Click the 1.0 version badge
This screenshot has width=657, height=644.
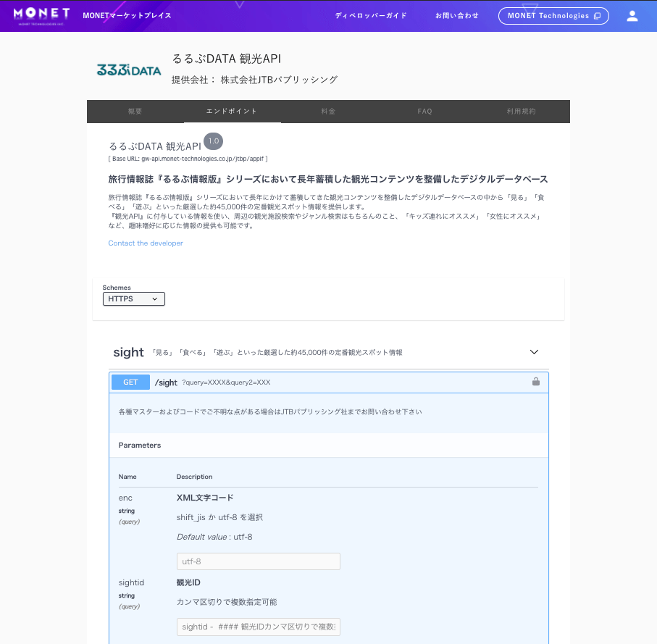(x=213, y=141)
